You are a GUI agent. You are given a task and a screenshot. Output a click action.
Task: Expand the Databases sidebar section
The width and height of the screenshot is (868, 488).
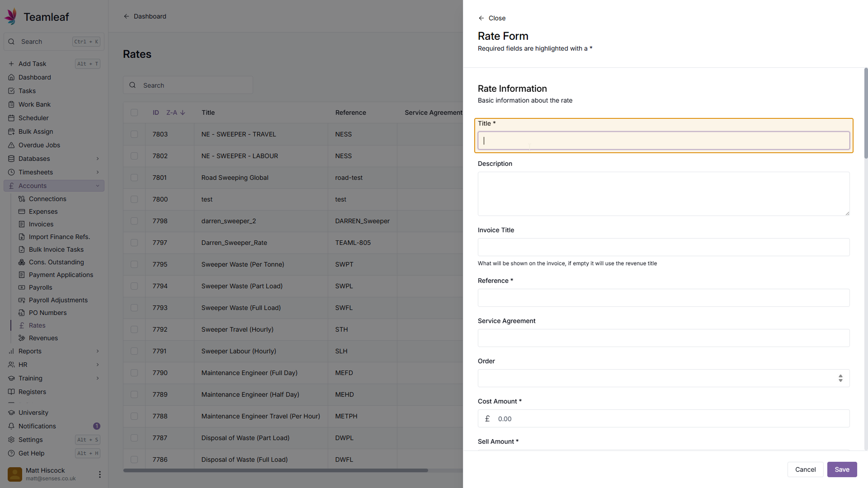(x=98, y=159)
